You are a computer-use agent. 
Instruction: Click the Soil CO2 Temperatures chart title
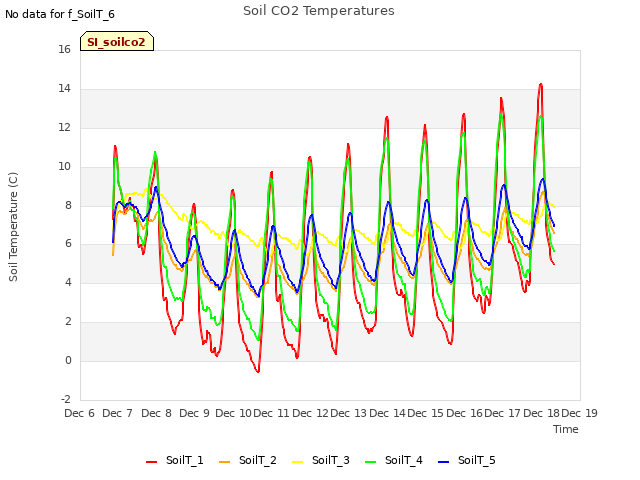(319, 11)
